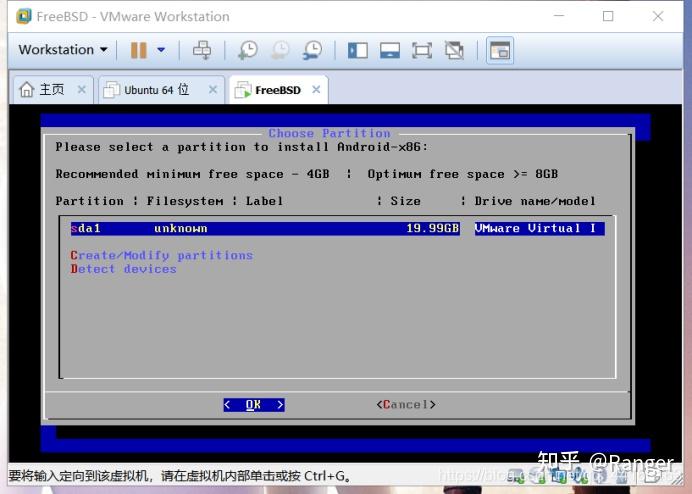The image size is (692, 494).
Task: Open the snapshot manager
Action: (312, 50)
